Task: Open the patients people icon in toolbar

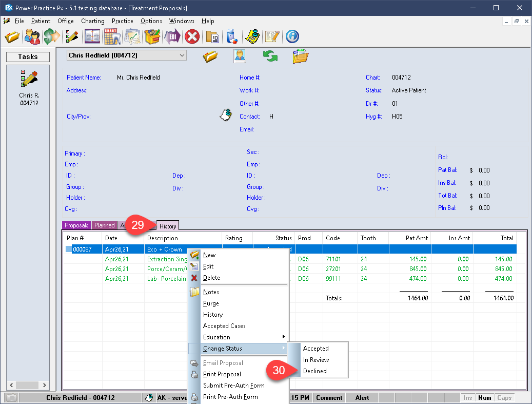Action: pyautogui.click(x=32, y=36)
